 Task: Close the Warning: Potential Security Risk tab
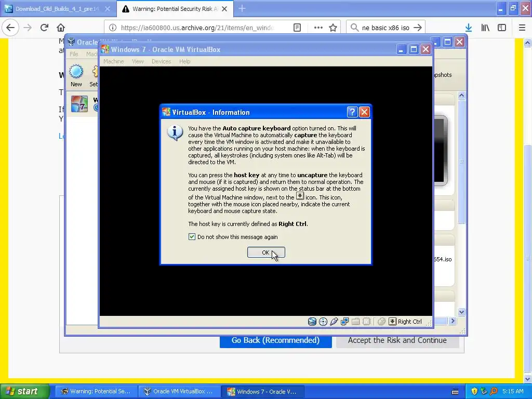point(224,9)
